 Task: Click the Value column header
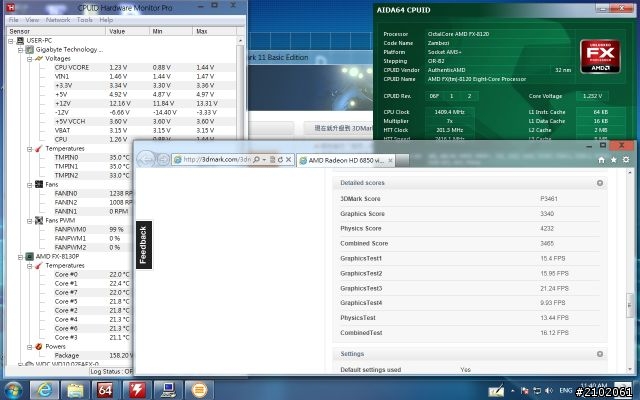tap(127, 31)
